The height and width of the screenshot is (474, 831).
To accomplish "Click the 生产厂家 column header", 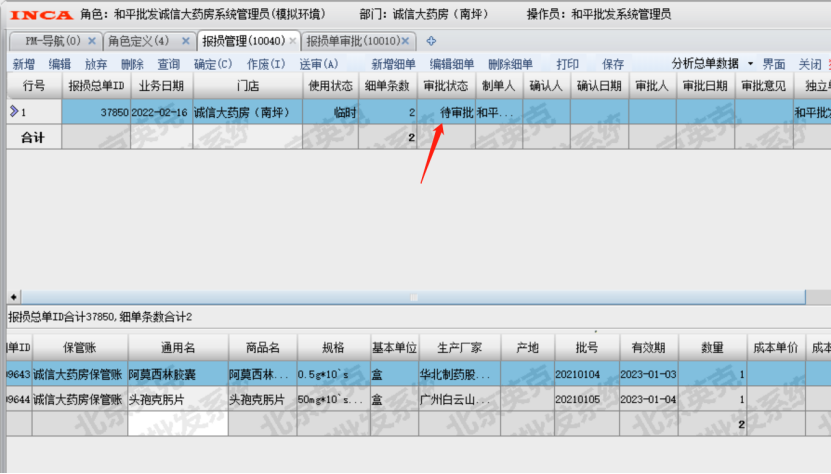I will 459,348.
